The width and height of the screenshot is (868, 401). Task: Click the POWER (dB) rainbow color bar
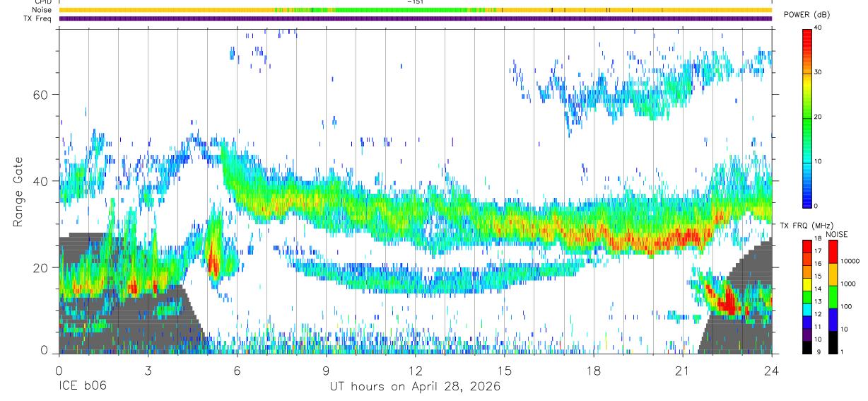point(807,117)
